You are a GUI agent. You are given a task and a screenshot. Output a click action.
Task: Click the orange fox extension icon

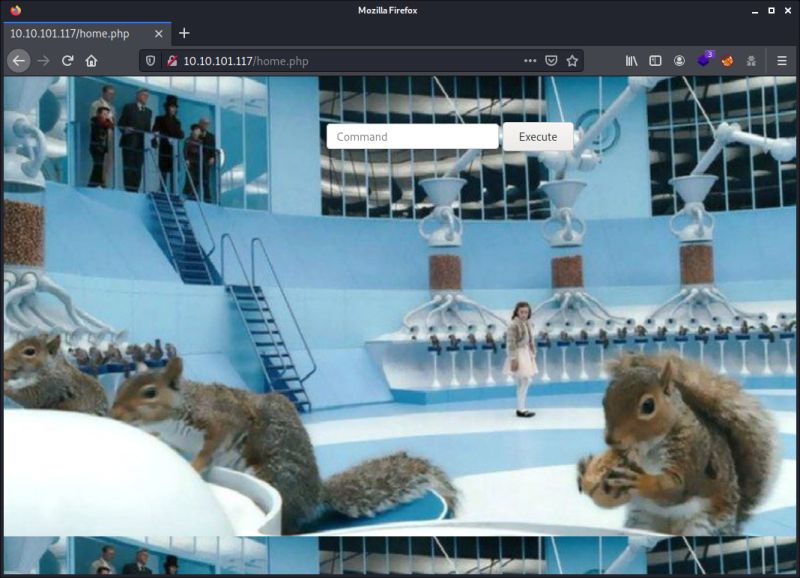pos(728,60)
